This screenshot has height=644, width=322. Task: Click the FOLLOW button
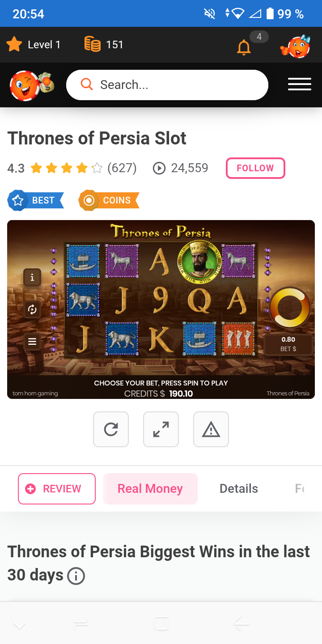pyautogui.click(x=255, y=168)
